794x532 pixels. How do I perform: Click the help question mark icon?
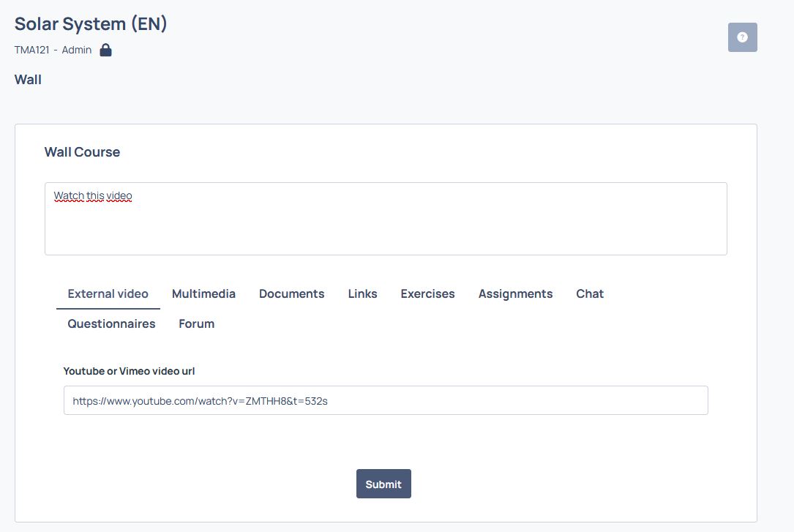(742, 37)
